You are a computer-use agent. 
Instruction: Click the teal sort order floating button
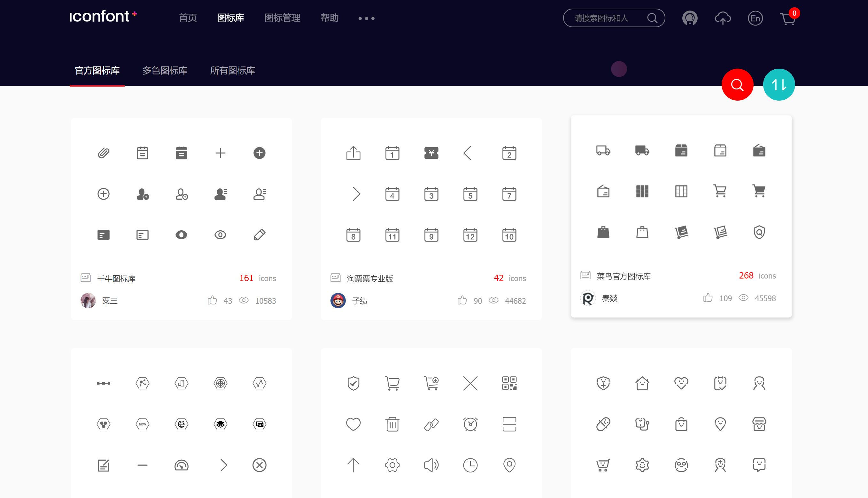(779, 84)
